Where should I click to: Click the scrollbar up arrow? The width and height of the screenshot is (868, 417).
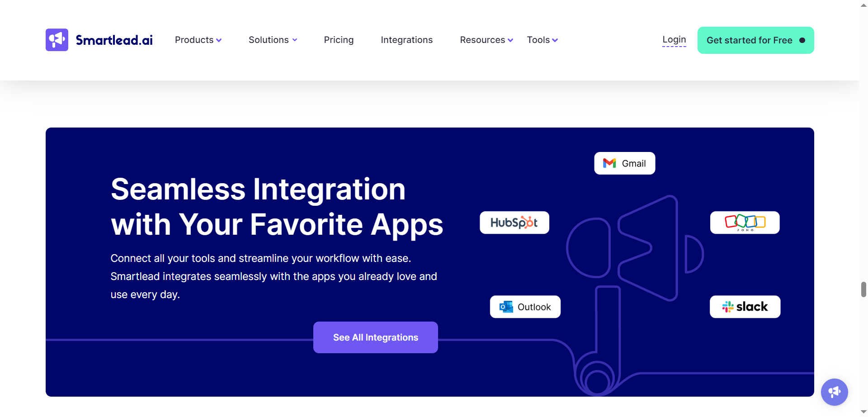pyautogui.click(x=863, y=5)
